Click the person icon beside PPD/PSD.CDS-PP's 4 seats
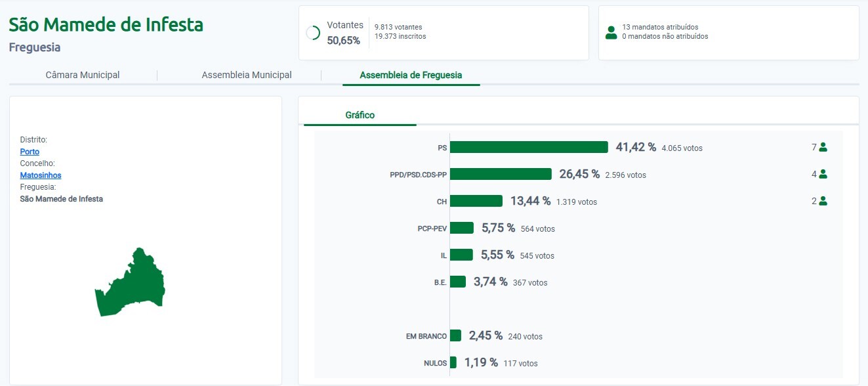This screenshot has width=868, height=386. 823,175
